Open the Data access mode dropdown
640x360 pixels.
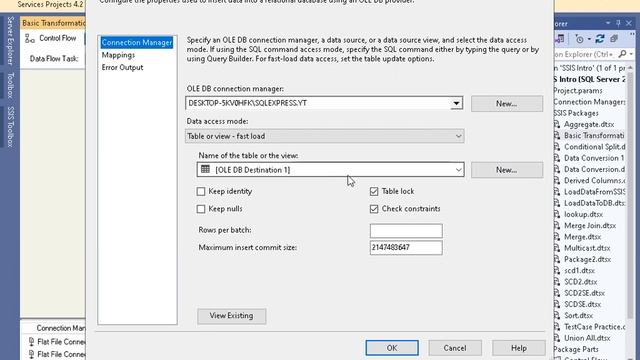tap(458, 136)
